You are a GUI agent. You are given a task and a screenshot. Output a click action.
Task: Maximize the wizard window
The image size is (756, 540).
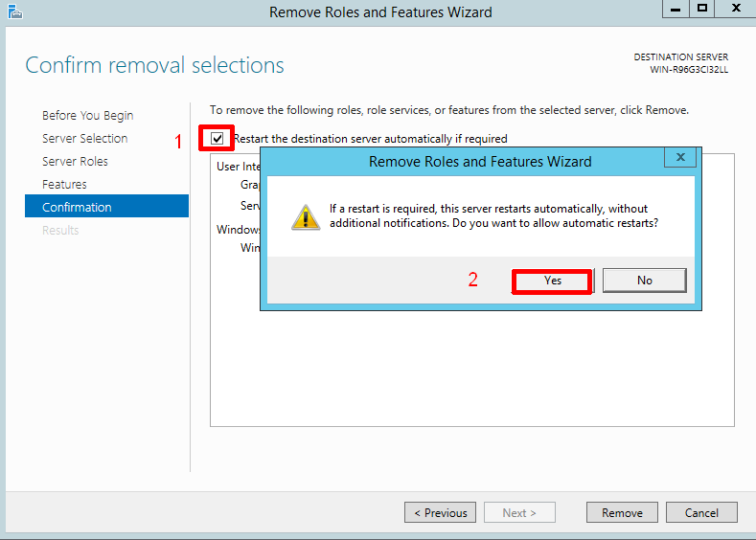click(x=702, y=9)
